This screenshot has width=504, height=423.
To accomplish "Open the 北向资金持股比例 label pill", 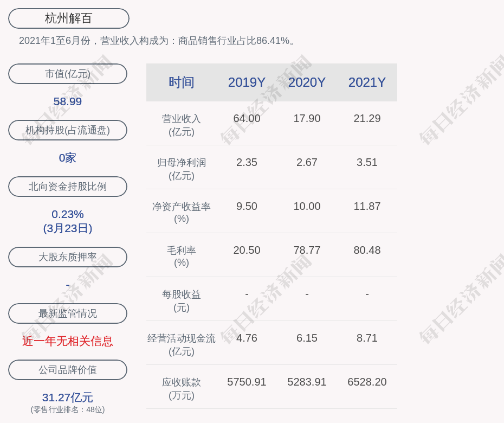I will (x=68, y=187).
